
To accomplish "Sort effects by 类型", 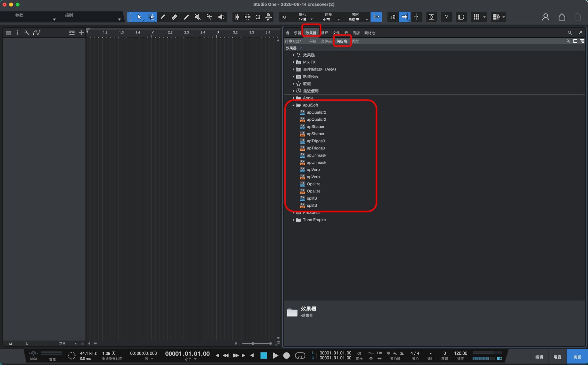I will 355,41.
